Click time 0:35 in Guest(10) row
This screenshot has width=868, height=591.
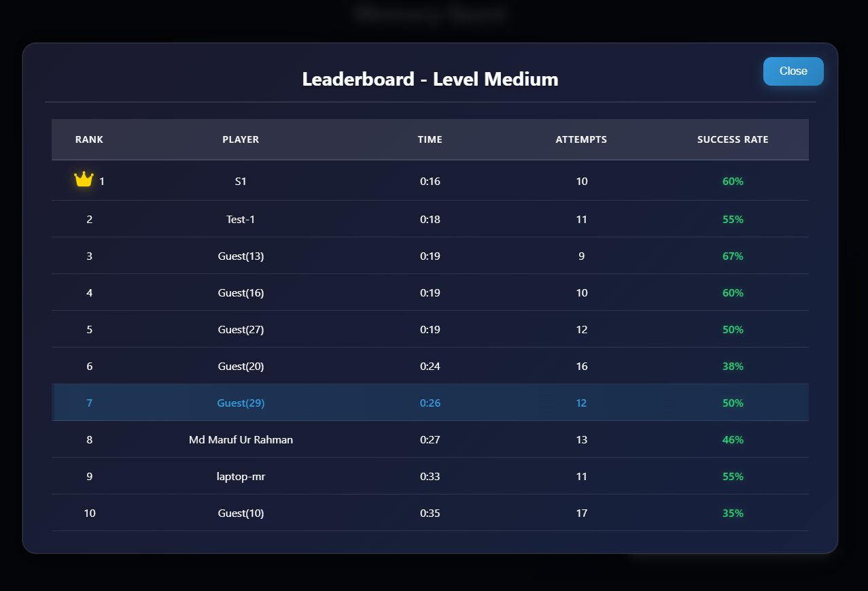point(430,513)
